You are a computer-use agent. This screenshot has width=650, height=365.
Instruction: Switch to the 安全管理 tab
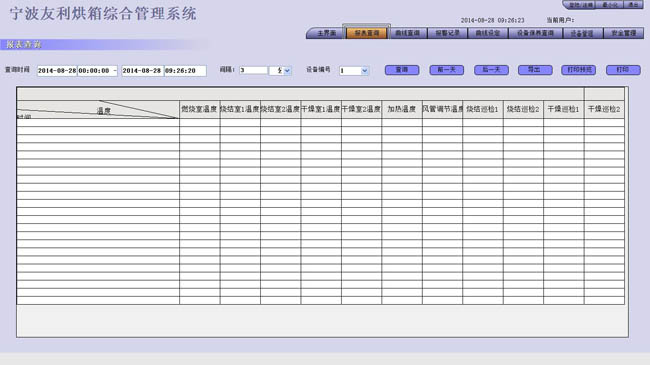[x=623, y=33]
